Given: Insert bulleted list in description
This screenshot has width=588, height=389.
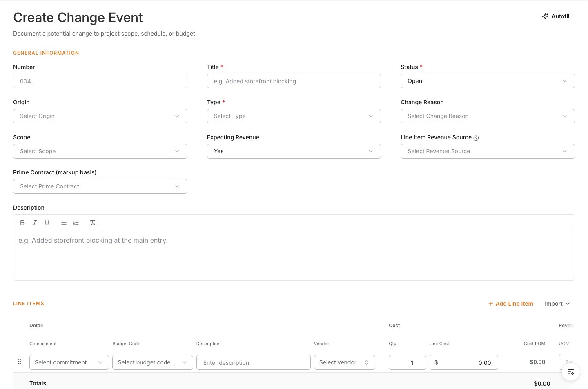Looking at the screenshot, I should [64, 223].
